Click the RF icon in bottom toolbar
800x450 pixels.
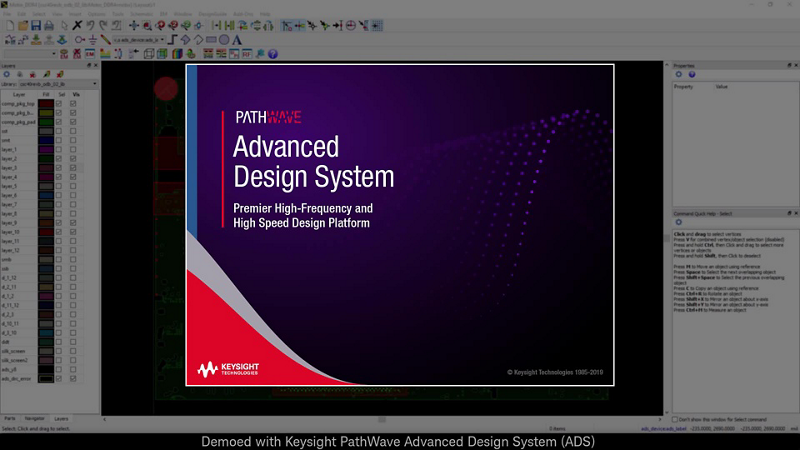point(247,54)
